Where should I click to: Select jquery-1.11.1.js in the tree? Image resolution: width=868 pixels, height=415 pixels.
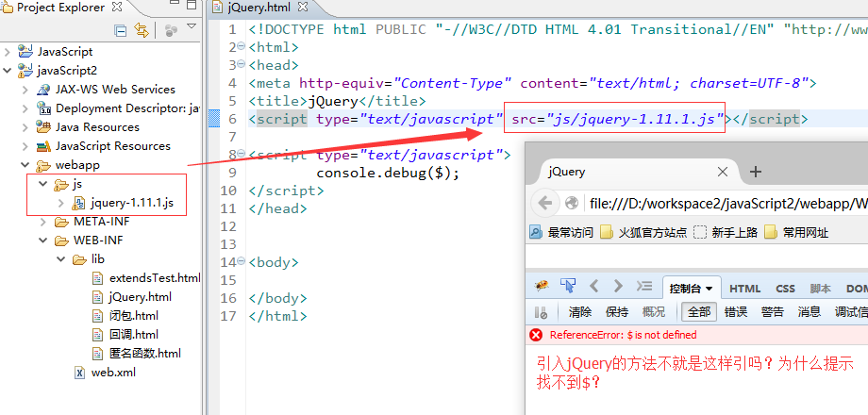[x=132, y=203]
